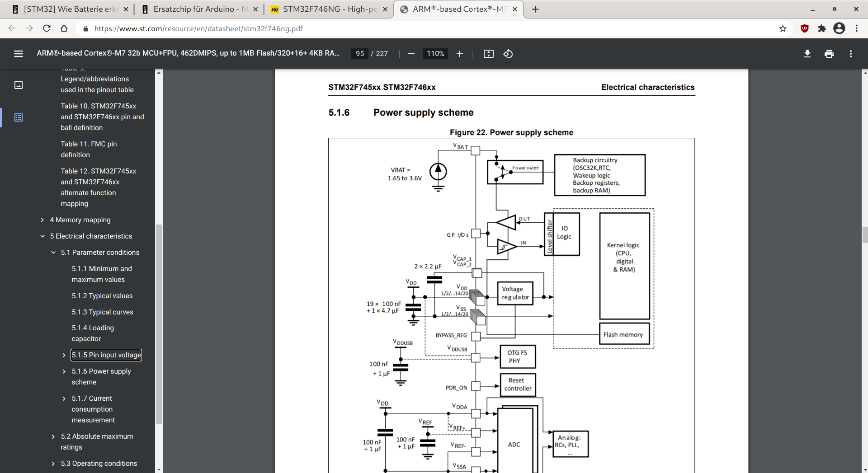Reload the current page
The height and width of the screenshot is (473, 868).
pyautogui.click(x=47, y=28)
